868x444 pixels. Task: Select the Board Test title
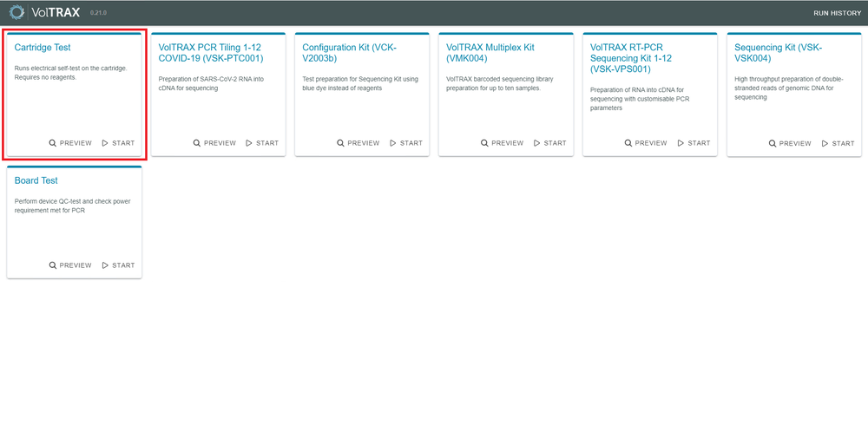(x=36, y=180)
